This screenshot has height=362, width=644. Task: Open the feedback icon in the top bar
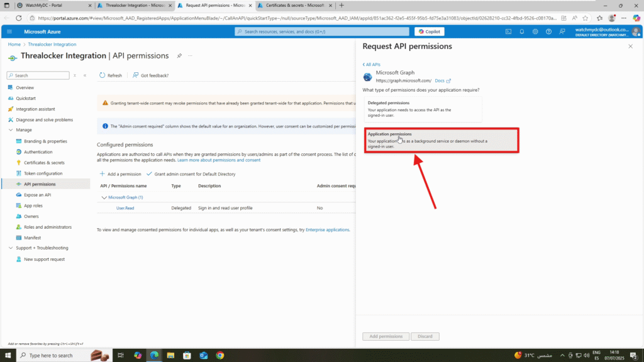click(562, 31)
